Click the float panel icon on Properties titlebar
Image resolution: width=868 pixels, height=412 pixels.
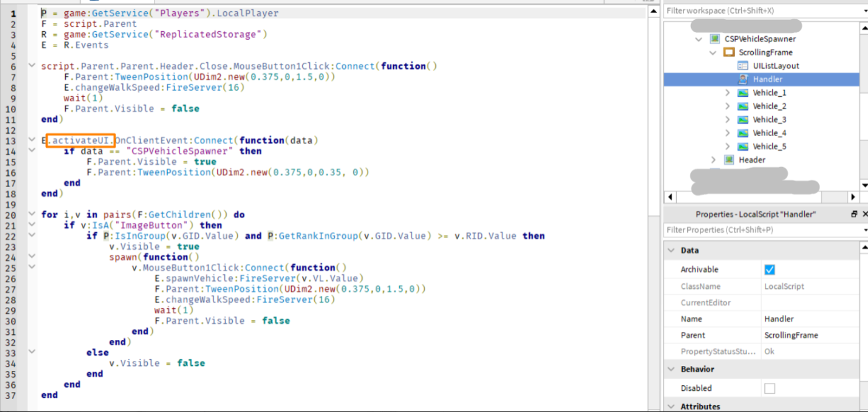pos(854,214)
